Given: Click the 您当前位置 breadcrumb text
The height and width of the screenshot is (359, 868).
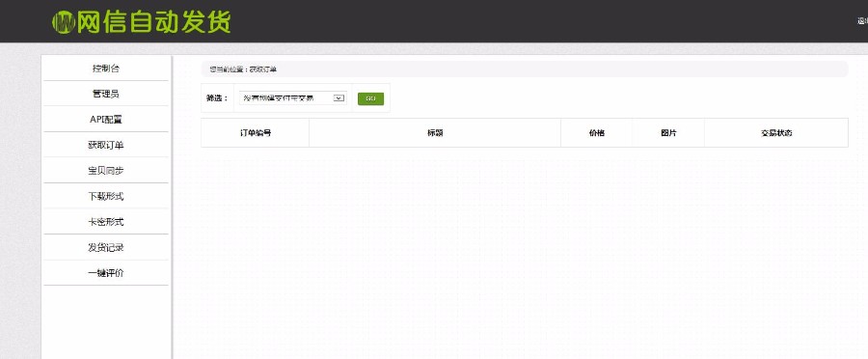Looking at the screenshot, I should [226, 69].
